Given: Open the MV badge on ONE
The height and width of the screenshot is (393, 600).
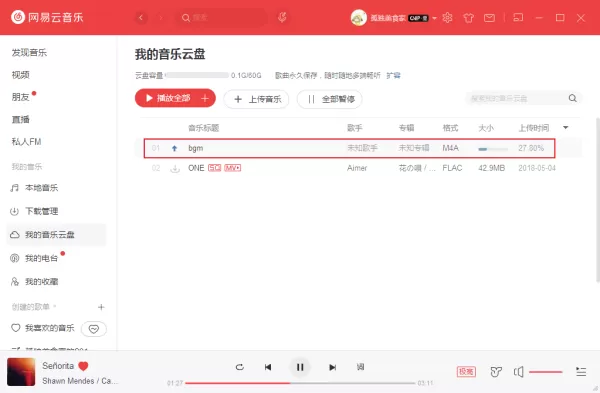Looking at the screenshot, I should click(x=233, y=168).
